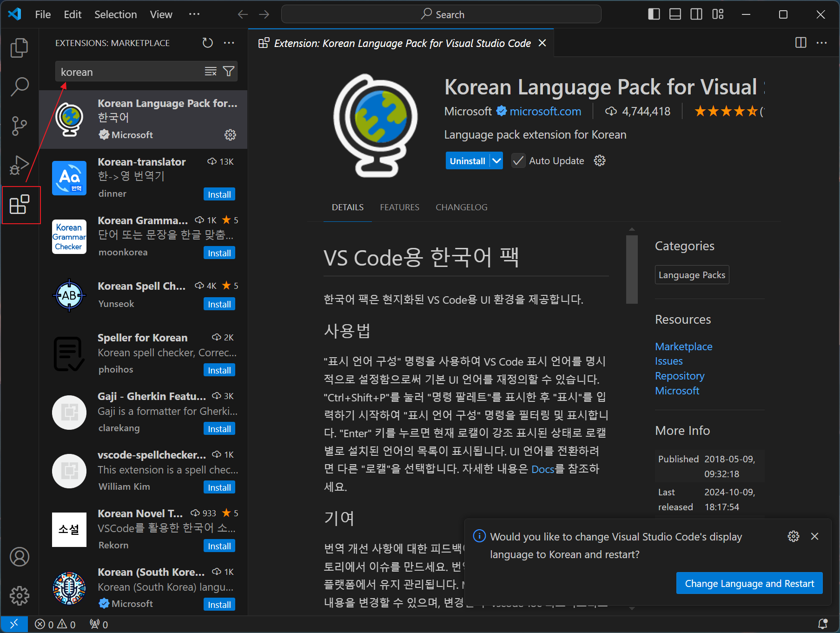Viewport: 840px width, 633px height.
Task: Open the File menu
Action: coord(43,14)
